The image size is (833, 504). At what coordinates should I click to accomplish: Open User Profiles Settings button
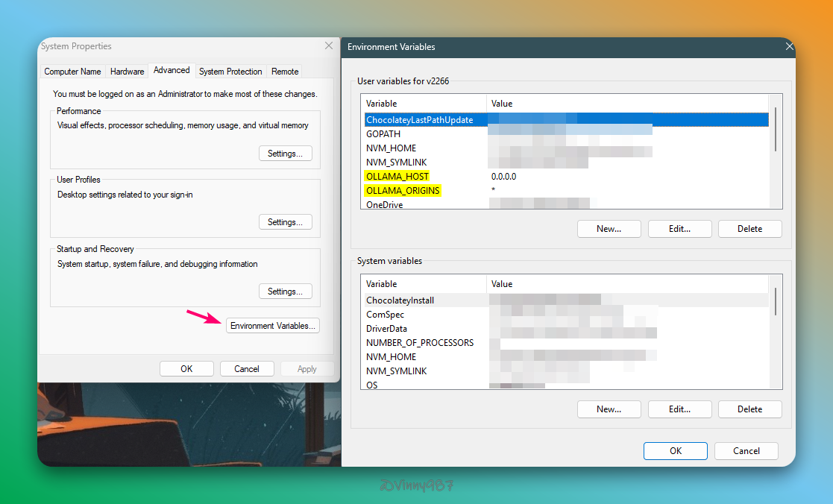point(285,222)
